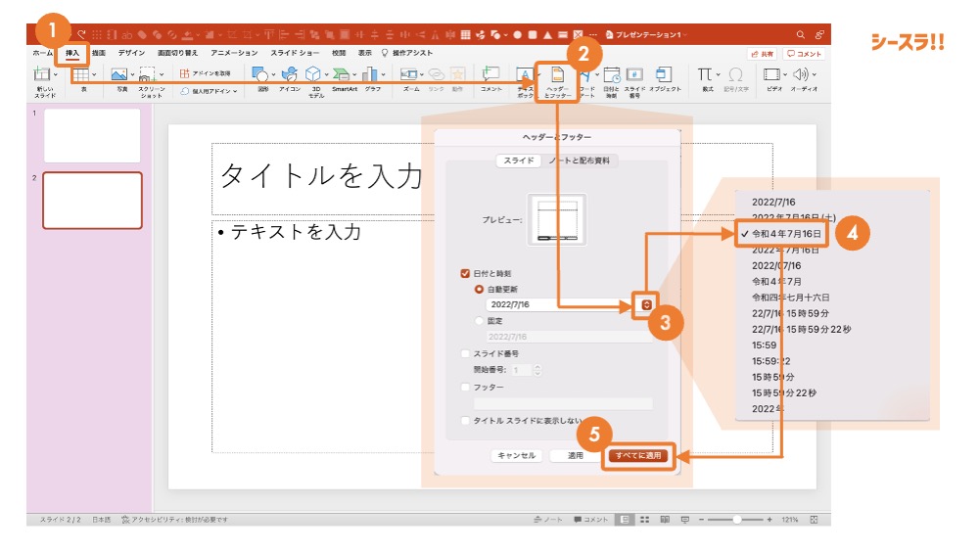Open the スライド ショー ribbon tab
Viewport: 980px width, 551px height.
[295, 53]
